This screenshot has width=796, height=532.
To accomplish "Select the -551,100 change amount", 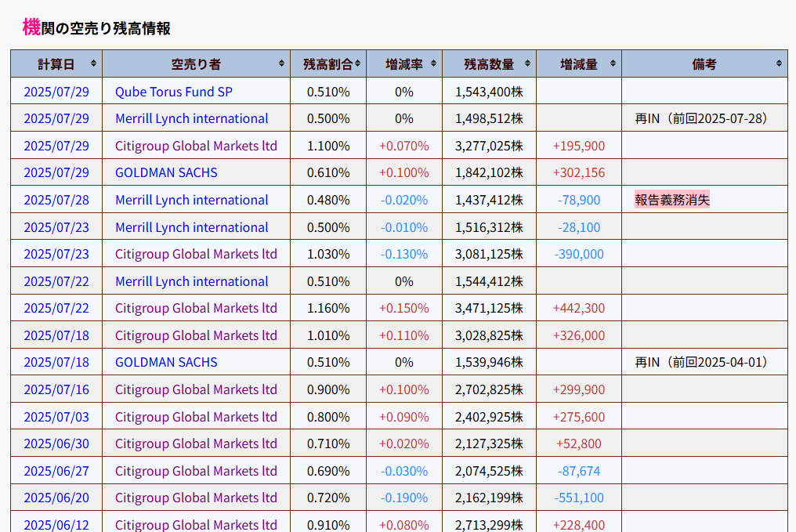I will 579,498.
